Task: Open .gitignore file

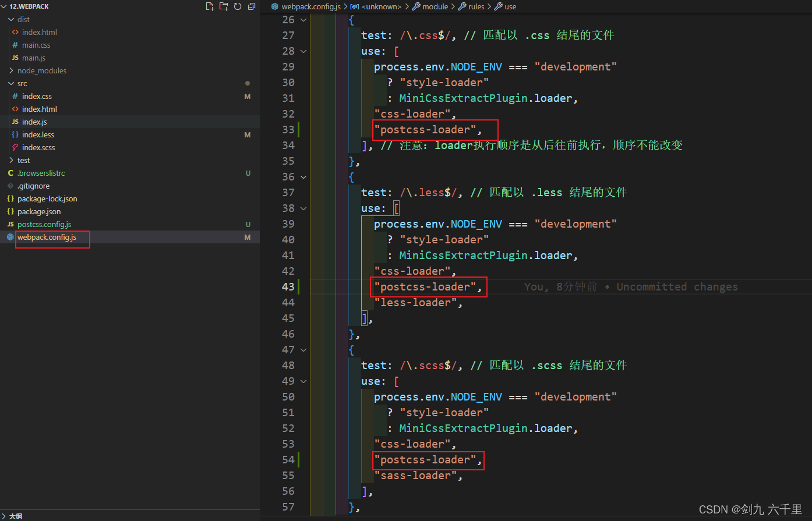Action: (33, 186)
